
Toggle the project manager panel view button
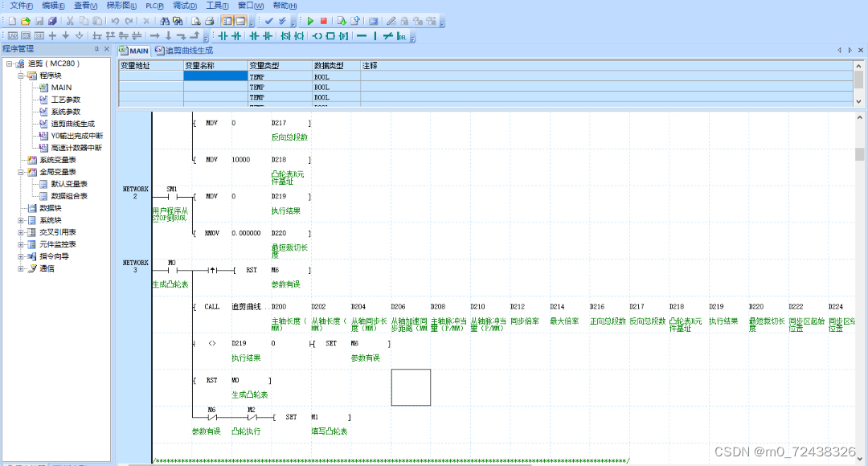pos(227,21)
